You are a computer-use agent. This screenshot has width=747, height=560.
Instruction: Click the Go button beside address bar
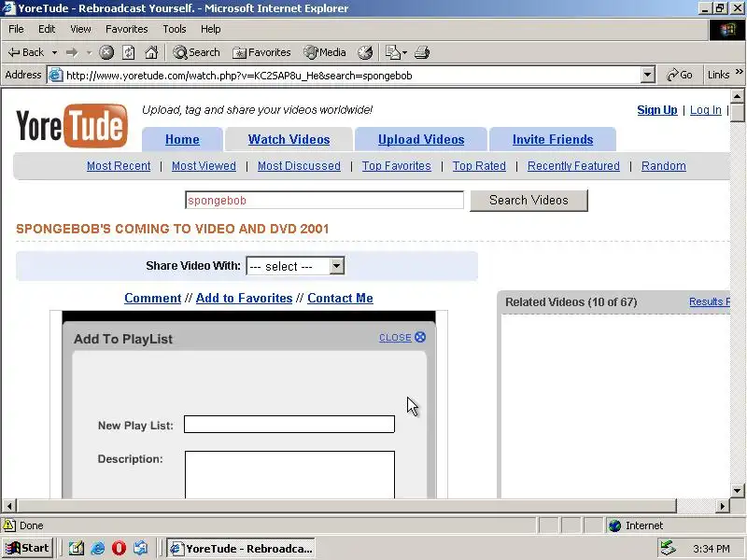[x=680, y=76]
